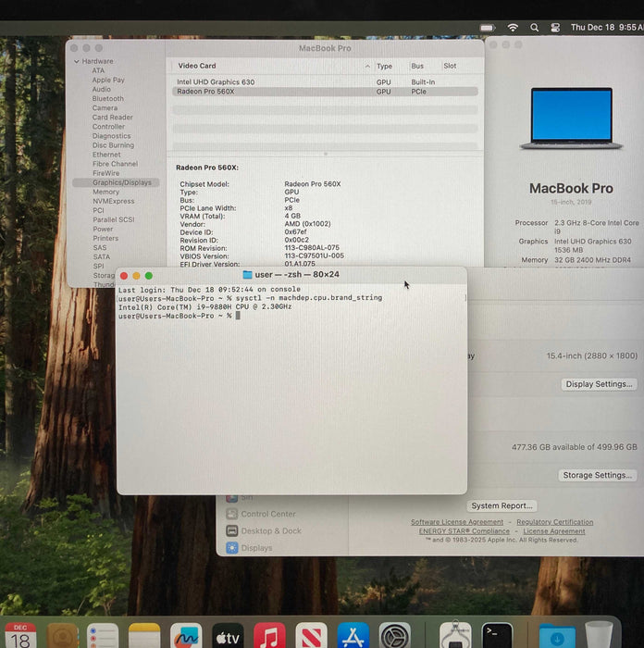
Task: Select Fibre Channel in Hardware list
Action: pyautogui.click(x=116, y=164)
